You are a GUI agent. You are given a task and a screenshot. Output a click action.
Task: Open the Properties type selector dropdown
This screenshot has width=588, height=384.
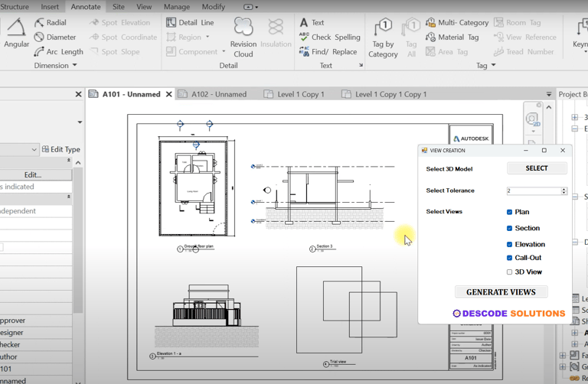80,122
